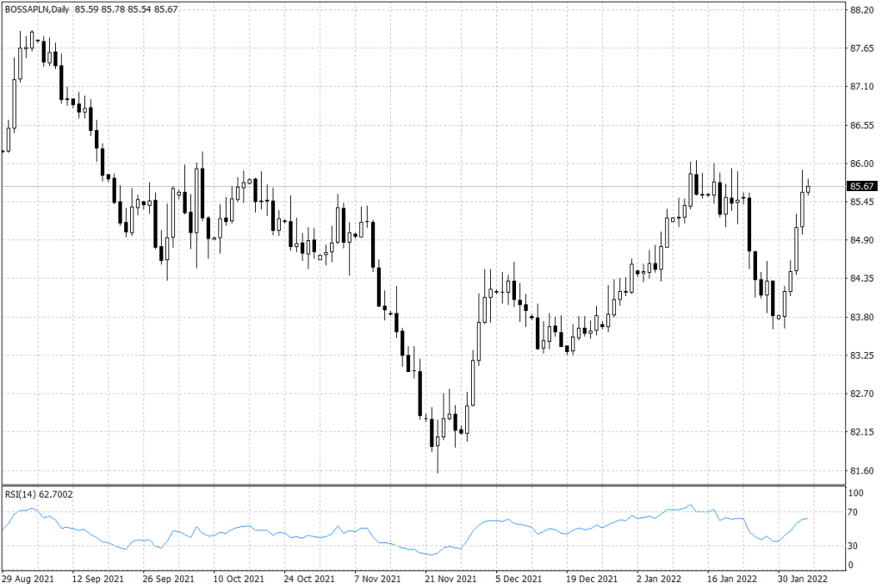Image resolution: width=882 pixels, height=588 pixels.
Task: Select the 82.70 price axis value
Action: click(x=860, y=393)
